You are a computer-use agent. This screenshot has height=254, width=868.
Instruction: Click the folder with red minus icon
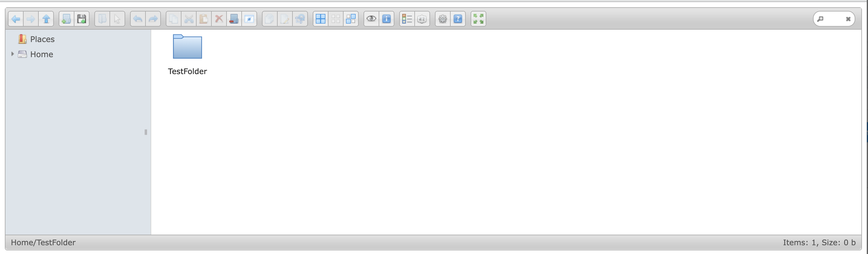coord(234,19)
